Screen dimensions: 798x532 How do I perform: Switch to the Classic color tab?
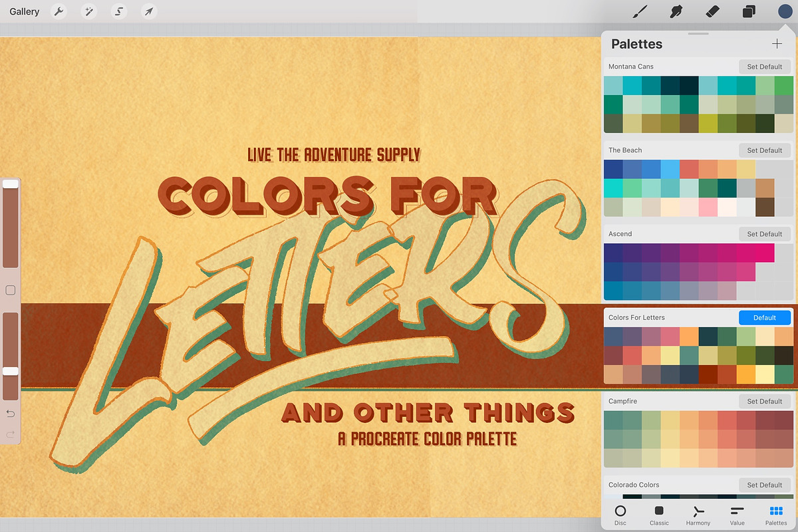659,515
